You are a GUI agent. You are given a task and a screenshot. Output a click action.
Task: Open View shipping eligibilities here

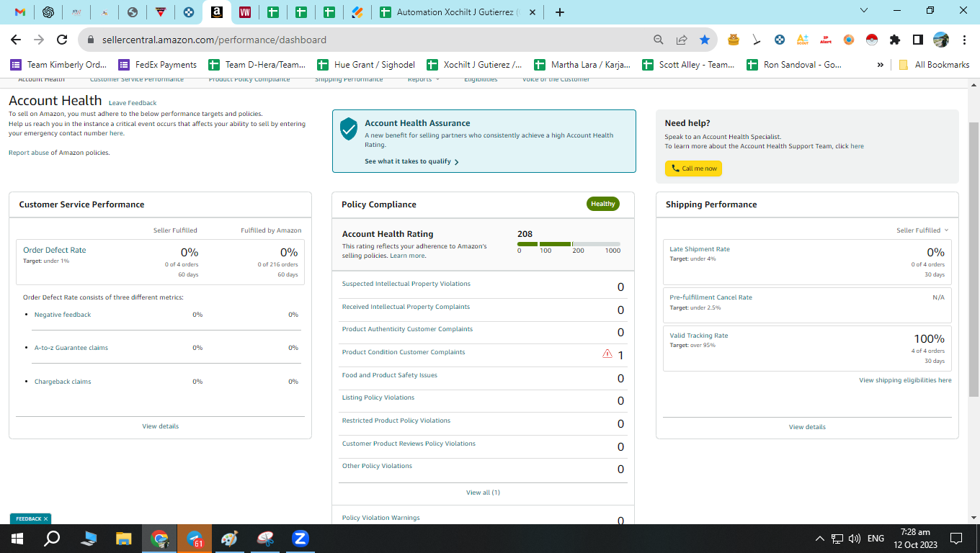coord(905,380)
